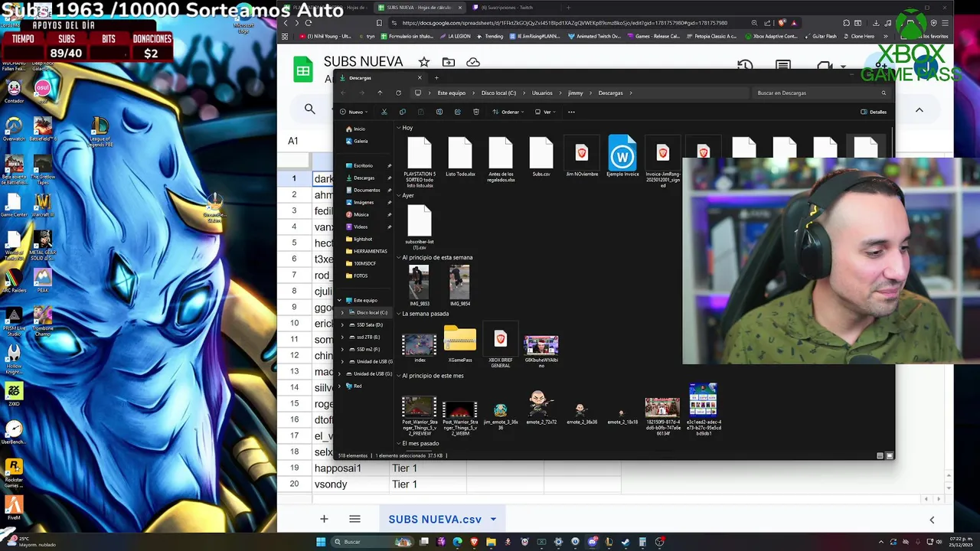Go to Escritorio in navigation pane
980x551 pixels.
(364, 165)
